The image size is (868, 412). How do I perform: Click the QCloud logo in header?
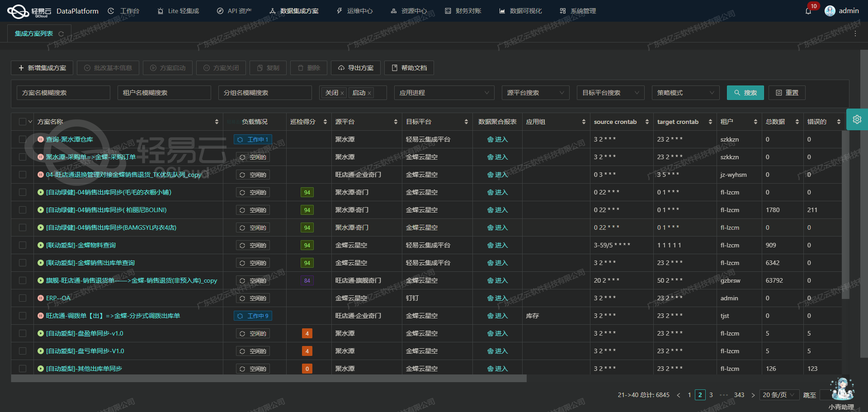click(29, 11)
